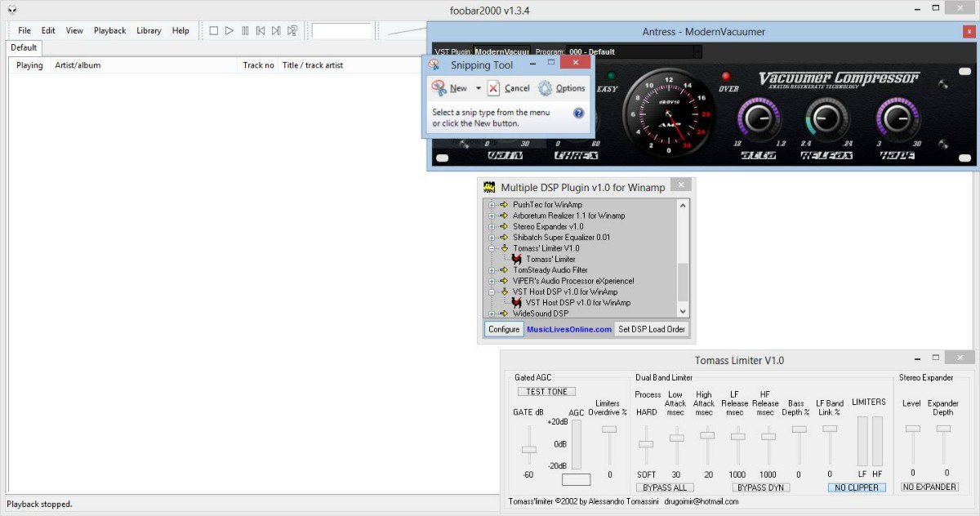The height and width of the screenshot is (516, 980).
Task: Collapse the Tomass' Limiter V1.0 node
Action: (492, 248)
